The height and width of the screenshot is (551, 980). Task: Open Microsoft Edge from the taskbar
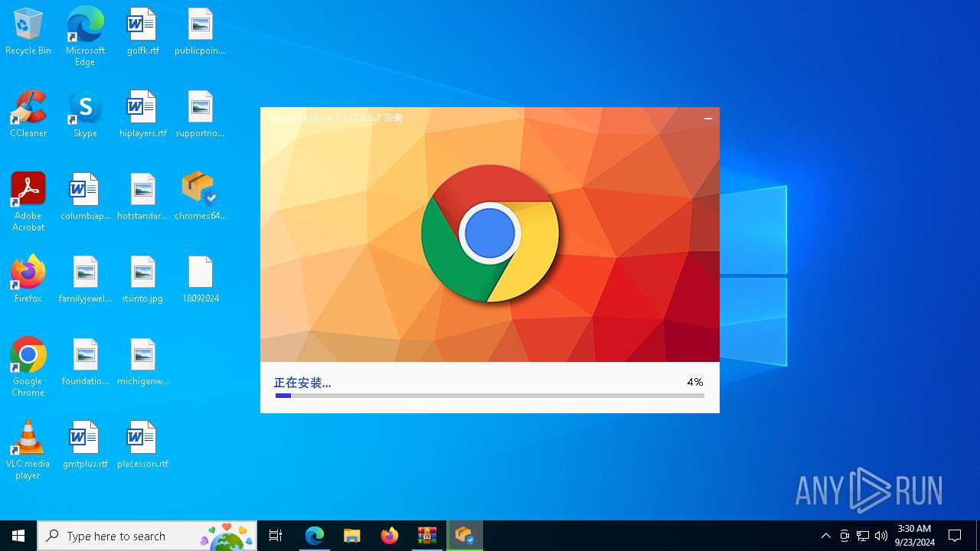tap(315, 536)
